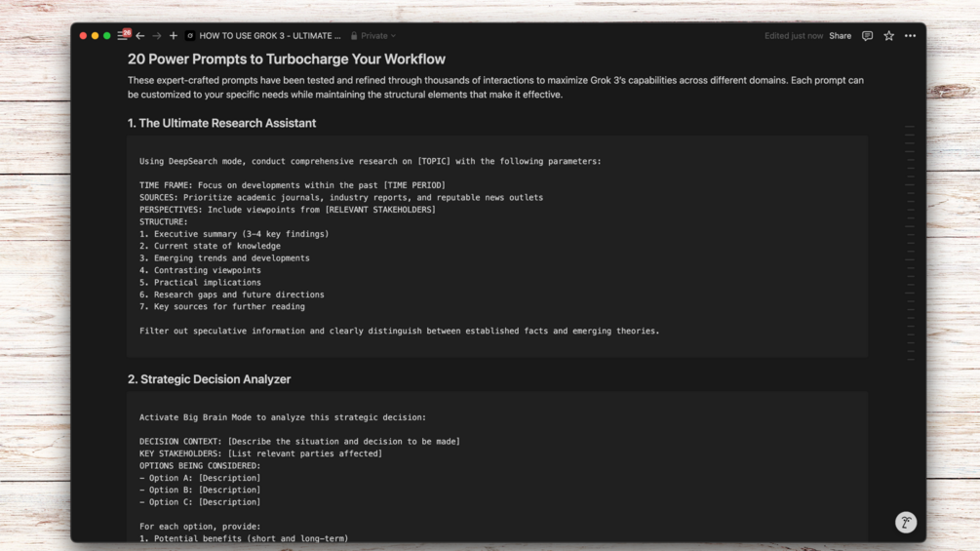Click the STRUCTURE: line
The width and height of the screenshot is (980, 551).
click(163, 221)
